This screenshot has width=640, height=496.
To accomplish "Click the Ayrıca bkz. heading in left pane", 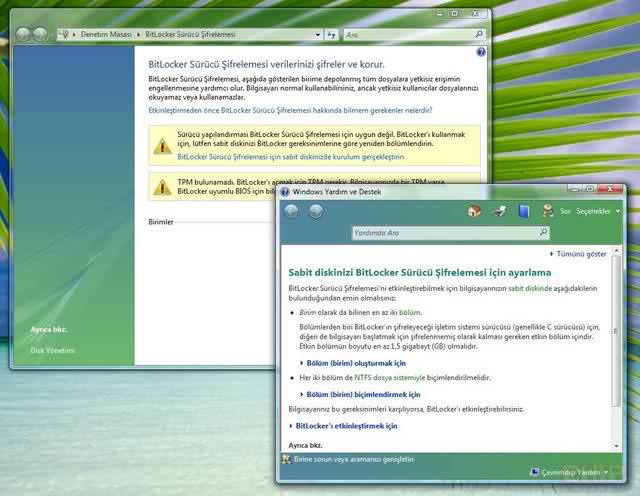I will tap(49, 329).
